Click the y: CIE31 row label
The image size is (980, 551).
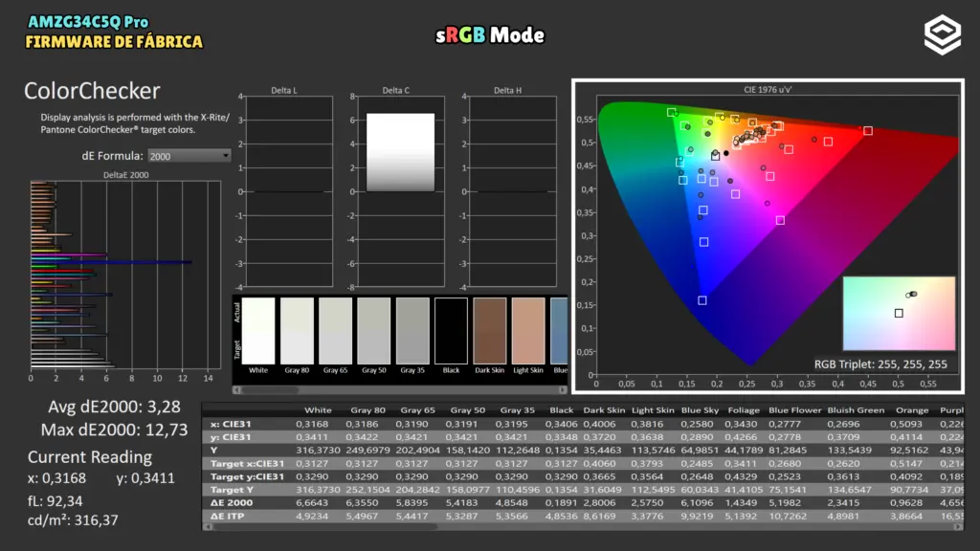(x=231, y=437)
